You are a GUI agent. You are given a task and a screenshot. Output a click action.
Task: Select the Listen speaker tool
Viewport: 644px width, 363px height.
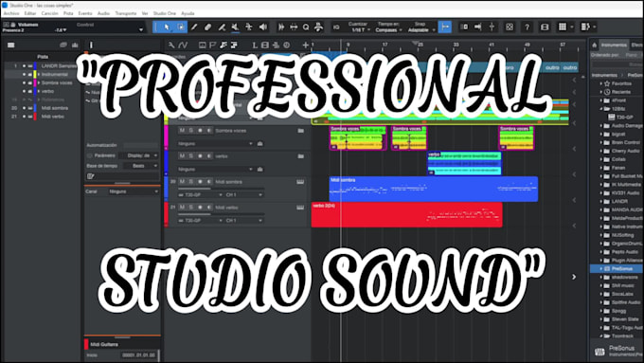pyautogui.click(x=263, y=27)
